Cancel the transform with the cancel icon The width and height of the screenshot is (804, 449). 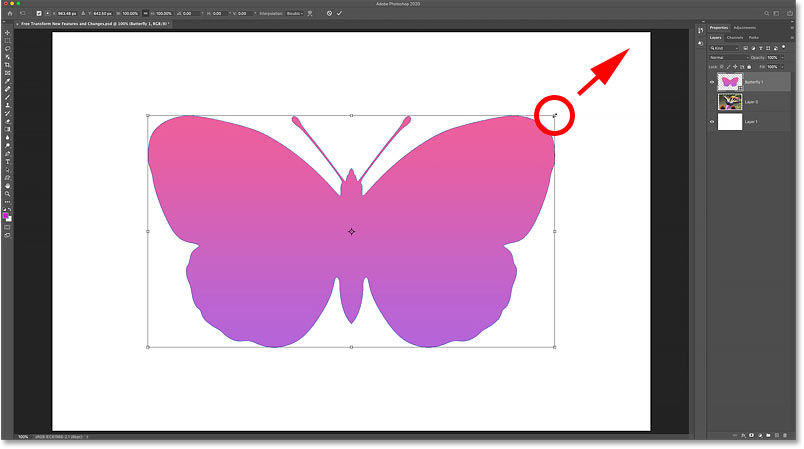pyautogui.click(x=329, y=13)
